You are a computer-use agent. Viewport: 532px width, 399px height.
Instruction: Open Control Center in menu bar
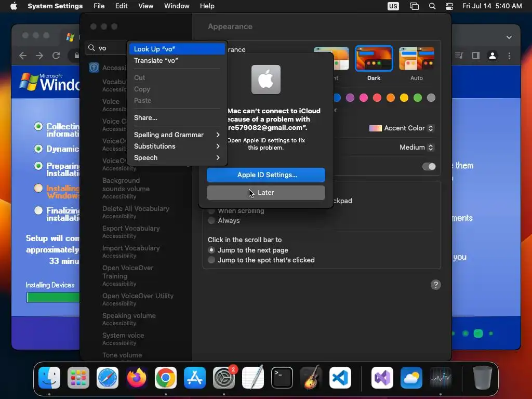coord(449,6)
